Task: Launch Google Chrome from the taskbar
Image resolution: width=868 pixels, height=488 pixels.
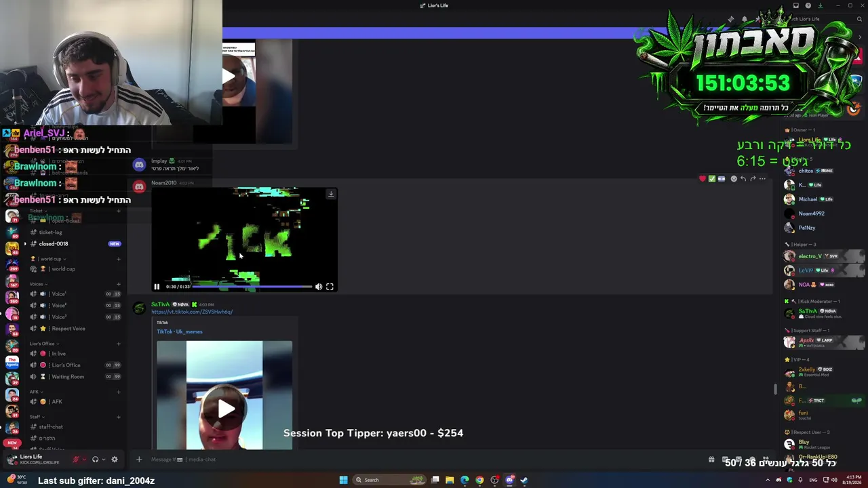Action: pyautogui.click(x=479, y=480)
